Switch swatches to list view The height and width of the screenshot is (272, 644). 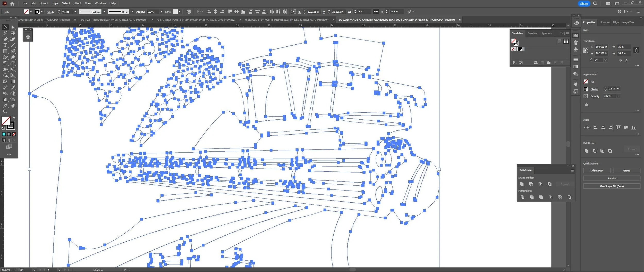[560, 41]
